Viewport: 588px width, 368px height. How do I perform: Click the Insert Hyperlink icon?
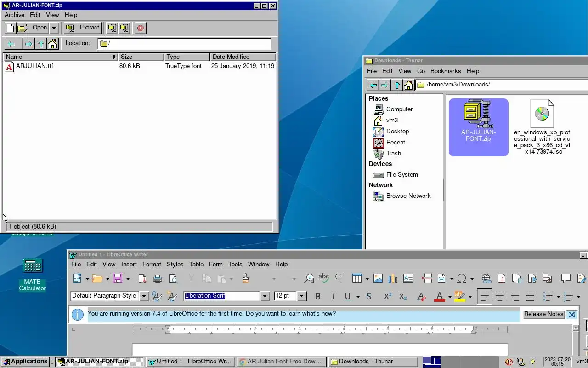(x=486, y=279)
